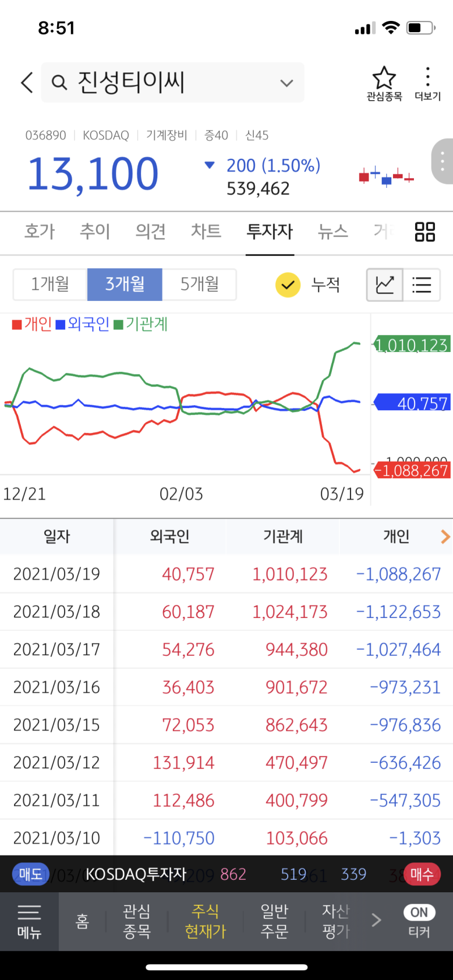The height and width of the screenshot is (980, 453).
Task: Expand the bottom navigation with the right chevron
Action: point(376,921)
